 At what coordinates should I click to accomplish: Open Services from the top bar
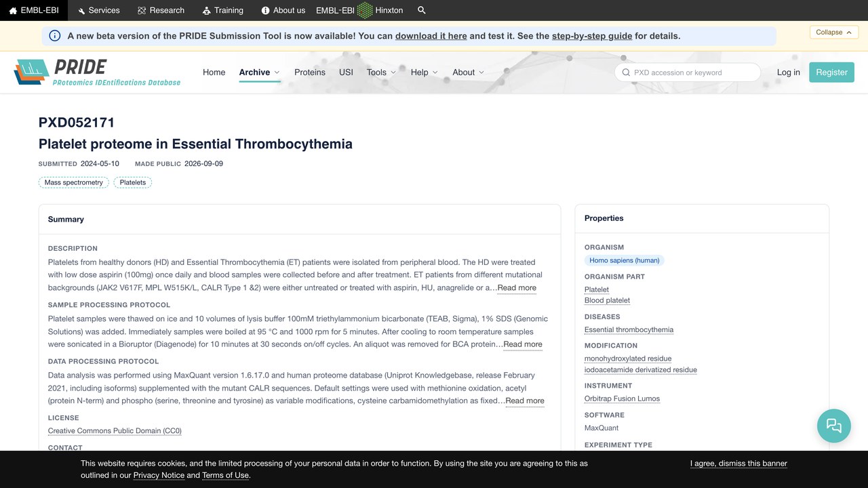99,10
